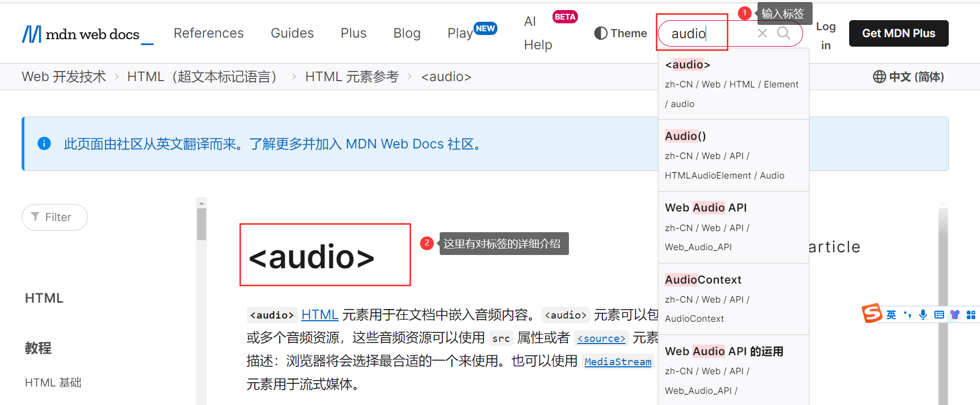The height and width of the screenshot is (405, 980).
Task: Click the magnifier search icon
Action: tap(783, 33)
